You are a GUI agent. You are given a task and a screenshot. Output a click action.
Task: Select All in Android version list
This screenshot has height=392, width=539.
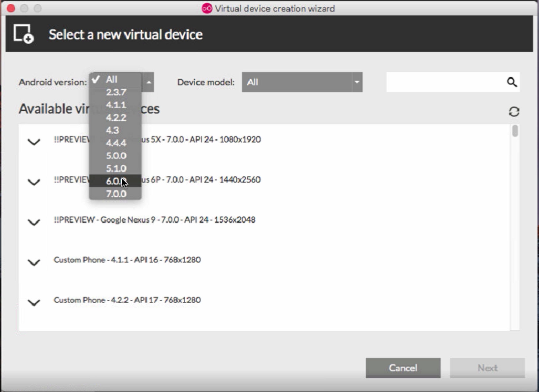[x=115, y=79]
